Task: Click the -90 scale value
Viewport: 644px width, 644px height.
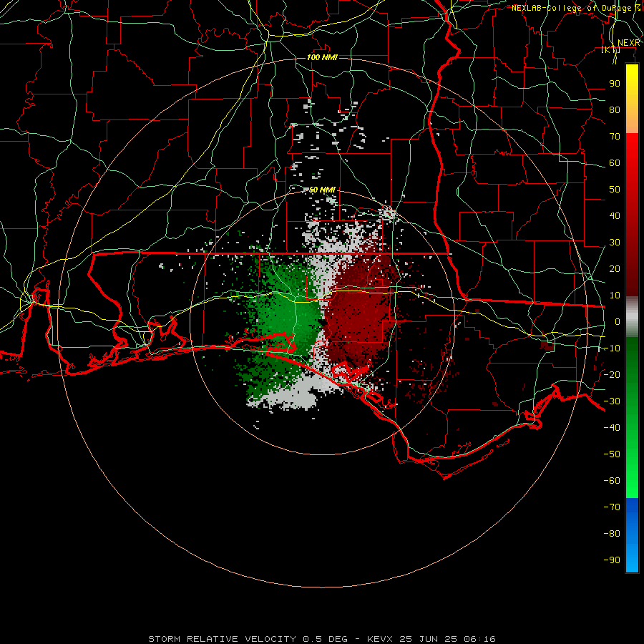Action: click(x=612, y=560)
